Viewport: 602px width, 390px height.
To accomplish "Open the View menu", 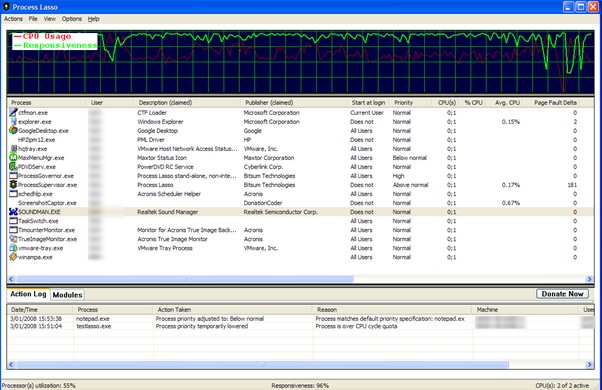I will pos(50,19).
